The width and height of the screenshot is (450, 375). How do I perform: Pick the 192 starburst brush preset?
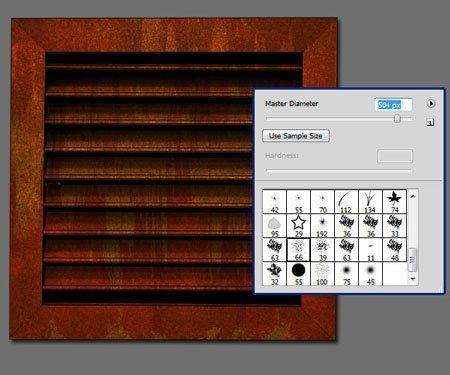[322, 226]
